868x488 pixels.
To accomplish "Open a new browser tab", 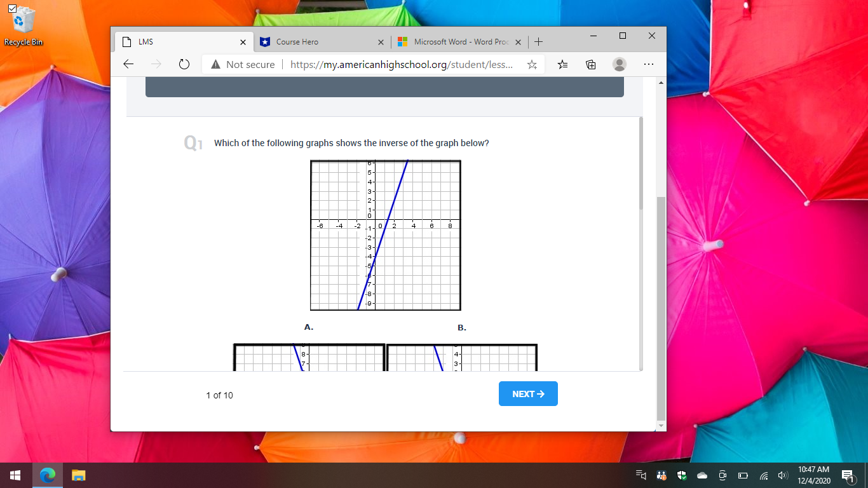I will (538, 42).
